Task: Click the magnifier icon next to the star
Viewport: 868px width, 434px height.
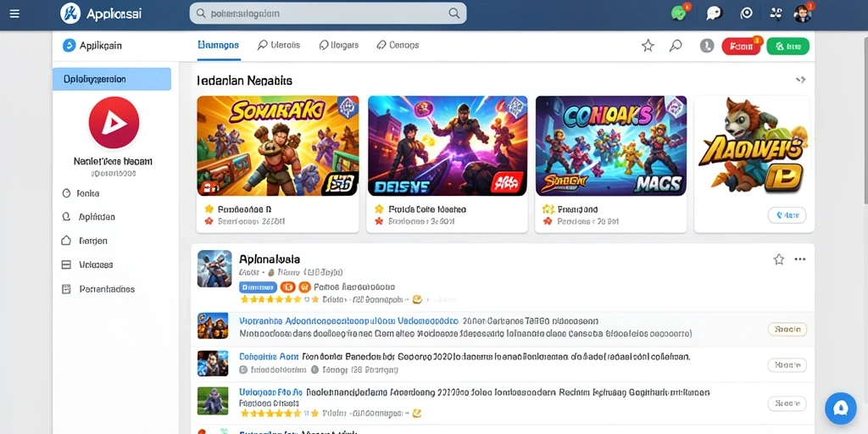Action: click(x=676, y=46)
